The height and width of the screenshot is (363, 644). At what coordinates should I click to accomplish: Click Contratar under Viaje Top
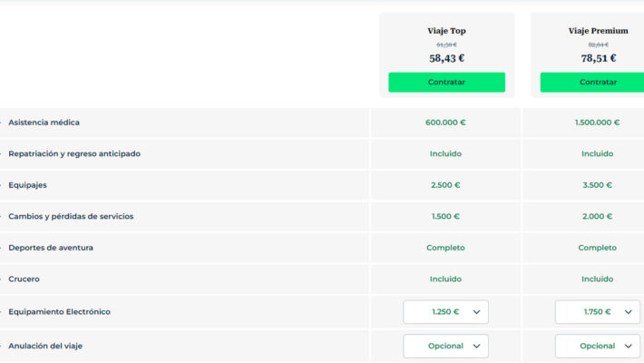[446, 83]
